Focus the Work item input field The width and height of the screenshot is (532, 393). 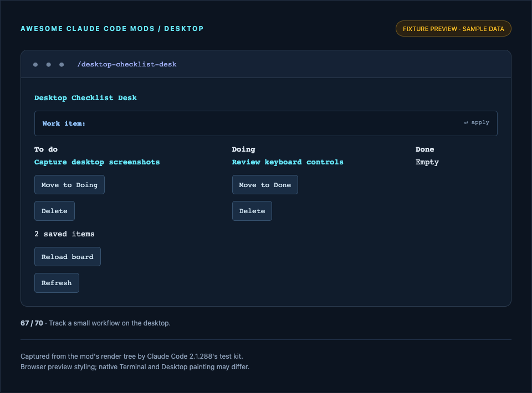pyautogui.click(x=265, y=123)
